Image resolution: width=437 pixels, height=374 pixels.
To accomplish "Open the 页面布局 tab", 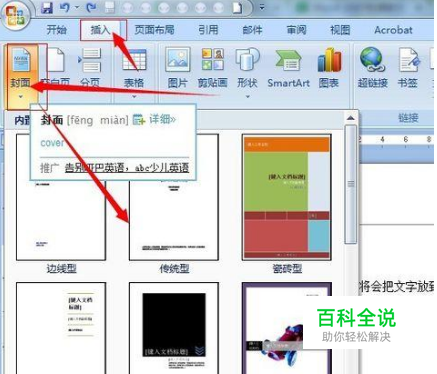I will (x=154, y=30).
